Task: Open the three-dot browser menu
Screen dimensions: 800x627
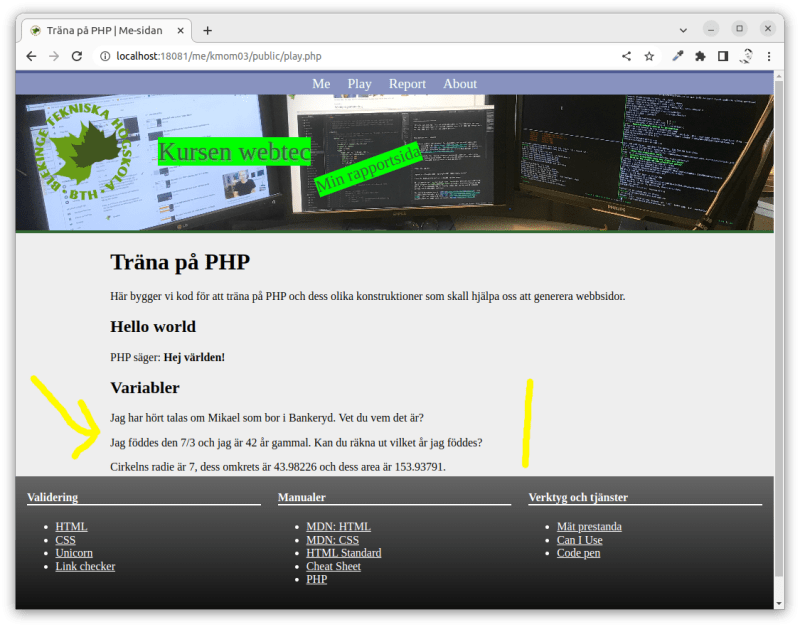Action: pyautogui.click(x=769, y=56)
